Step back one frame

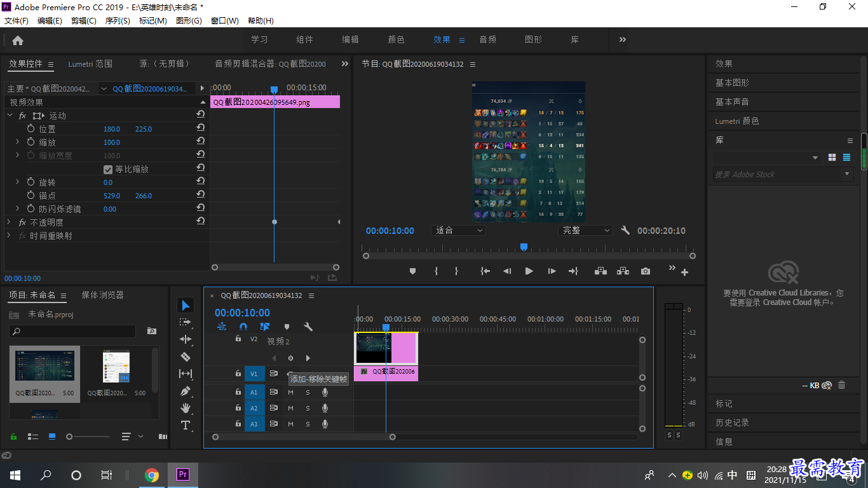pyautogui.click(x=507, y=271)
